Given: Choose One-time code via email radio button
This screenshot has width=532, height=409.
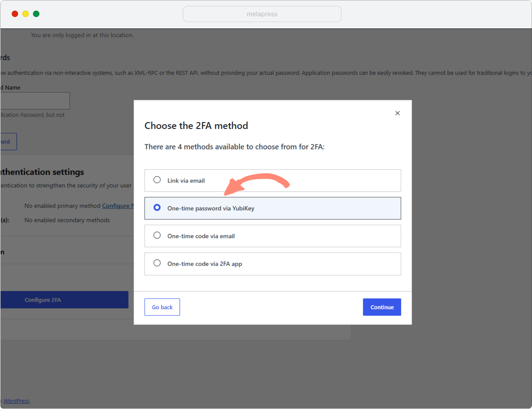Looking at the screenshot, I should (157, 235).
